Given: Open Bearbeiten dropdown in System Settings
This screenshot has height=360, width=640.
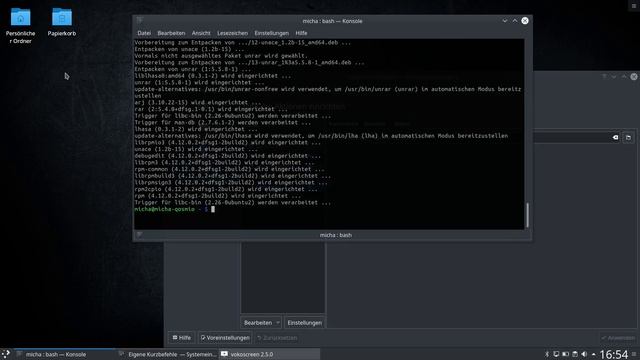Looking at the screenshot, I should tap(261, 323).
